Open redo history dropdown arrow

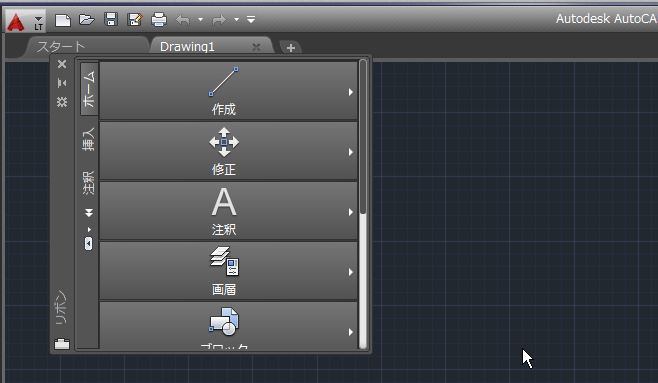[237, 19]
